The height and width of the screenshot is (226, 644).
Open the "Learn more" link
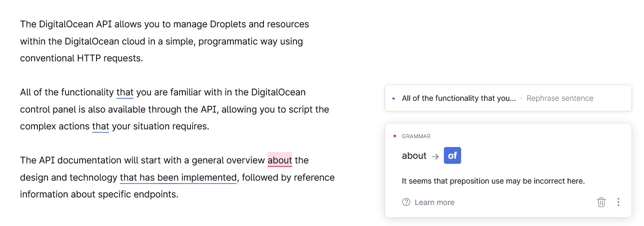click(x=434, y=202)
